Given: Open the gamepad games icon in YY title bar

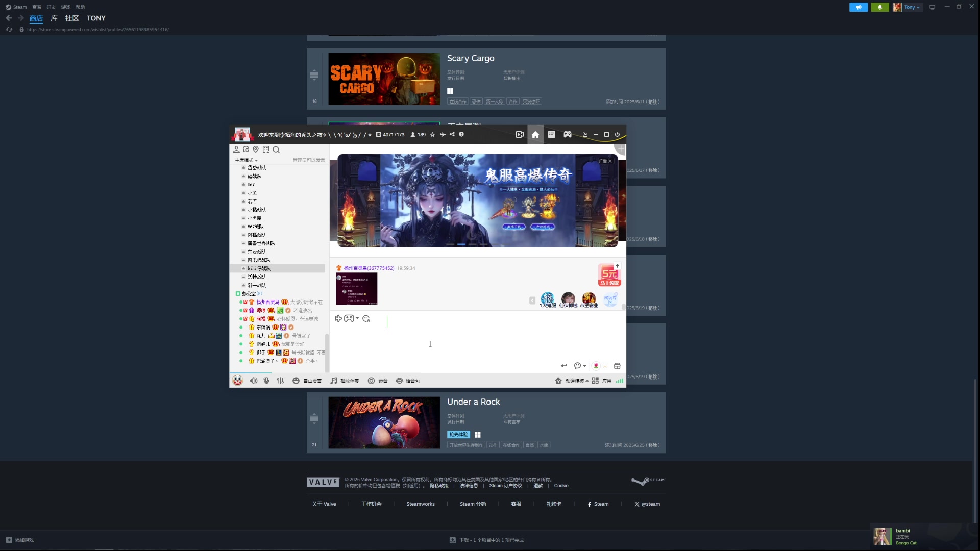Looking at the screenshot, I should tap(567, 135).
